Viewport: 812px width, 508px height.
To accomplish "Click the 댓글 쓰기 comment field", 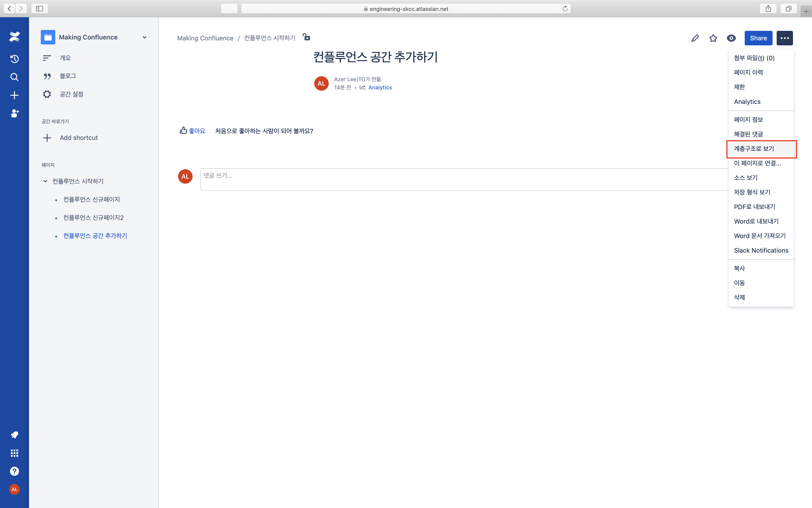I will 464,179.
